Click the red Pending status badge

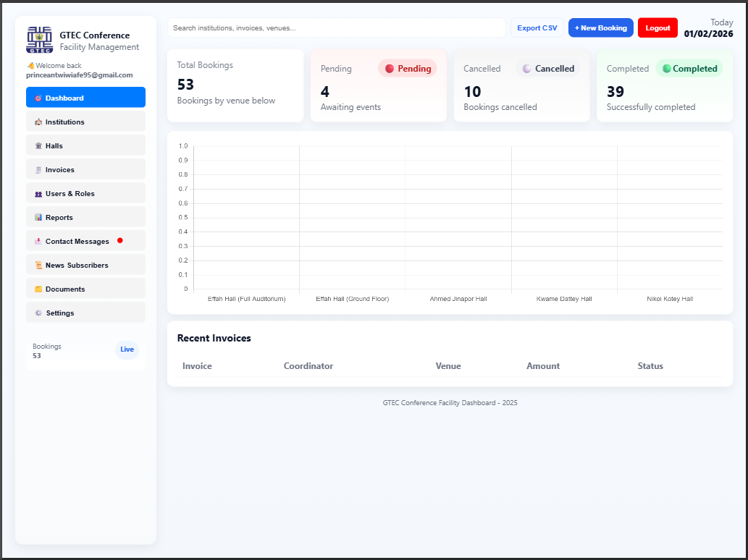[x=408, y=69]
